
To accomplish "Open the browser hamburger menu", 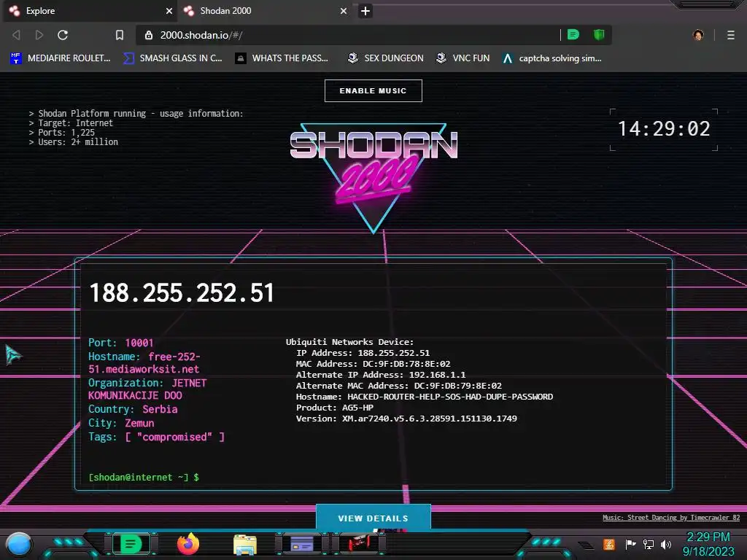I will (731, 35).
